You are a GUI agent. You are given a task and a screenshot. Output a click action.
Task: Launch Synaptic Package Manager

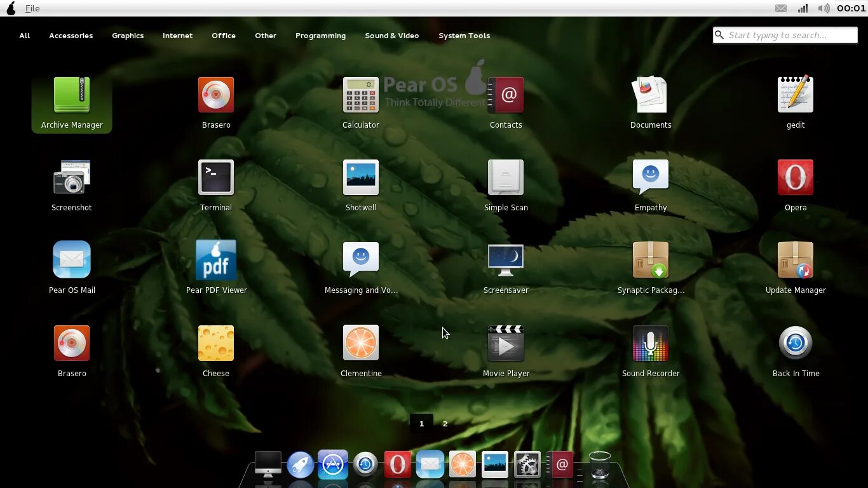tap(651, 268)
